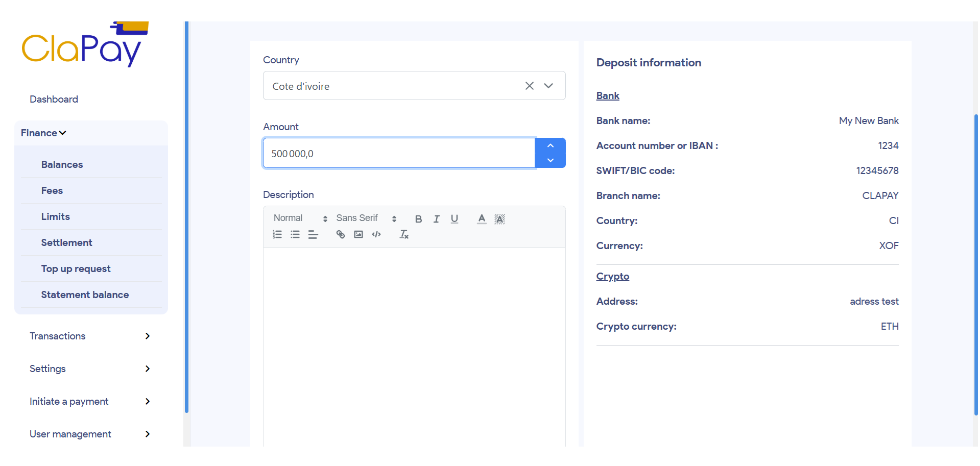Open the text color picker
Image resolution: width=980 pixels, height=466 pixels.
482,219
